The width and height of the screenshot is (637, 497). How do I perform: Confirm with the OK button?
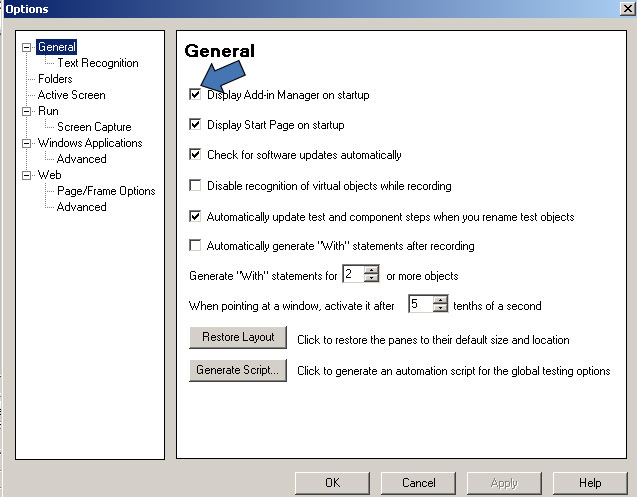(332, 483)
